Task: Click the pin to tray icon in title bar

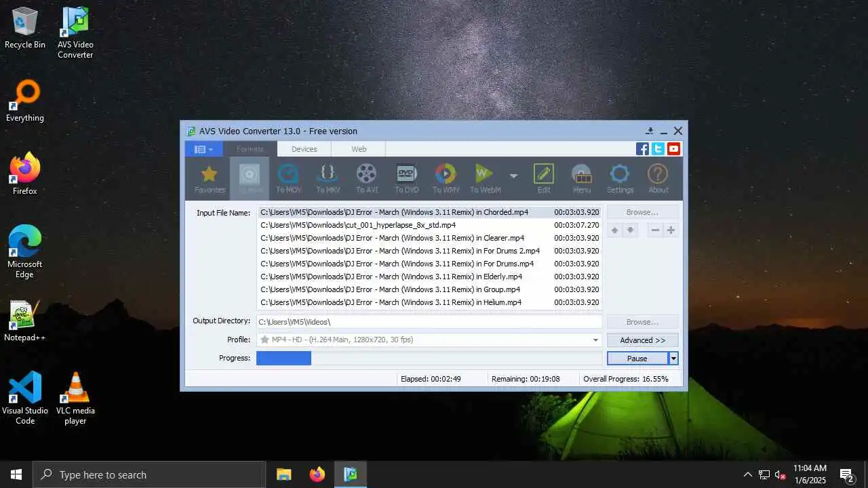Action: 650,131
